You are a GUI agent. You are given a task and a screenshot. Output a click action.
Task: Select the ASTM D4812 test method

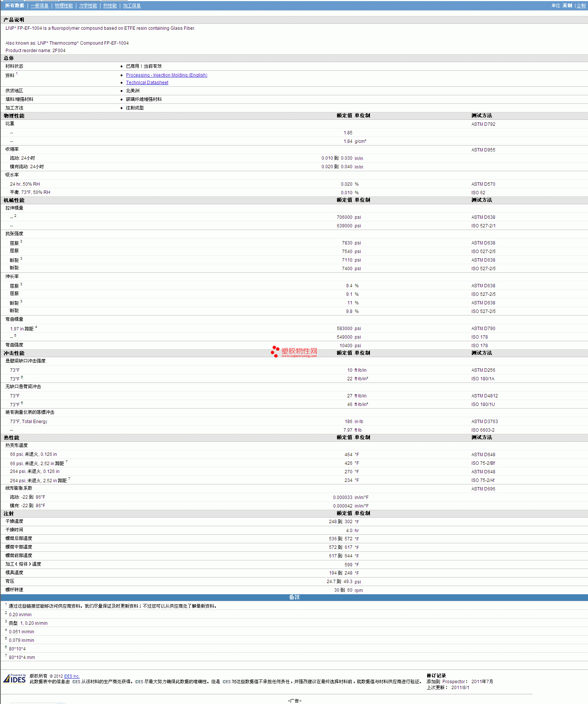pos(485,396)
